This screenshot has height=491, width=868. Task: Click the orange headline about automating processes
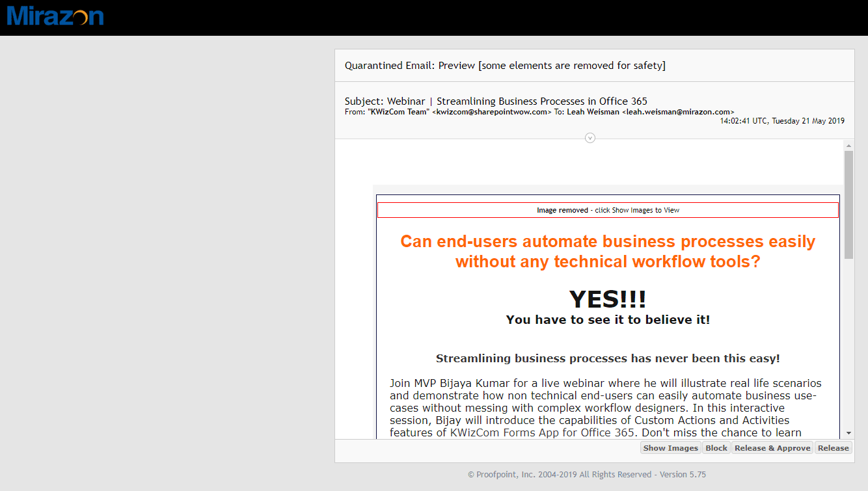click(x=608, y=251)
